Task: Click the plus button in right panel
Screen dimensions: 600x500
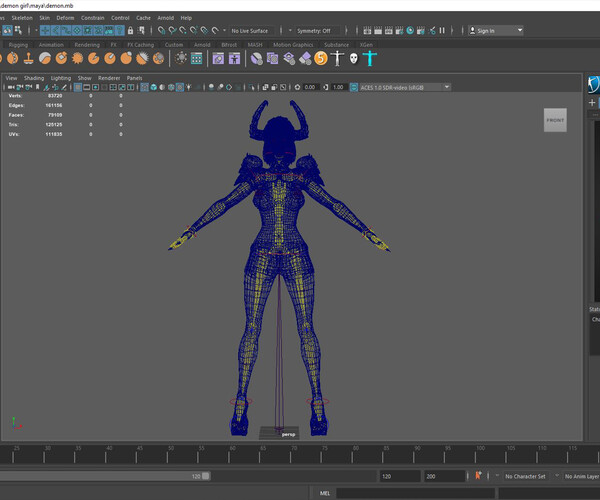Action: pos(592,103)
